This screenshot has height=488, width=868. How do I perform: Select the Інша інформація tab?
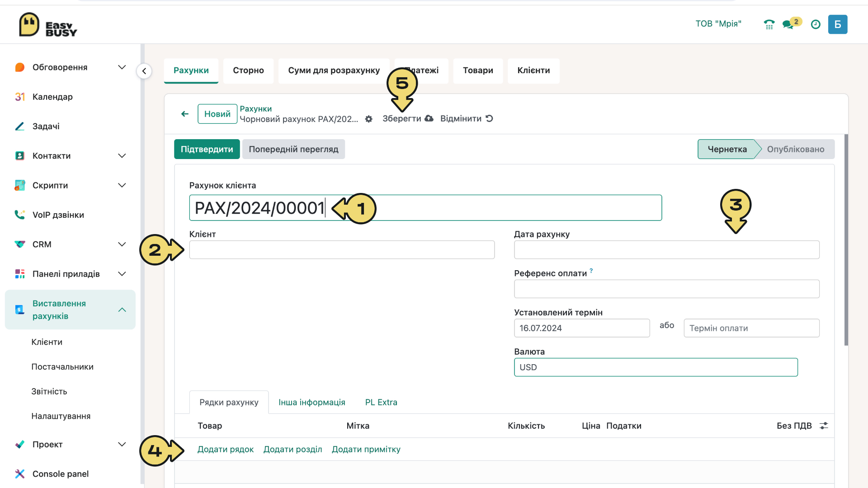click(311, 402)
